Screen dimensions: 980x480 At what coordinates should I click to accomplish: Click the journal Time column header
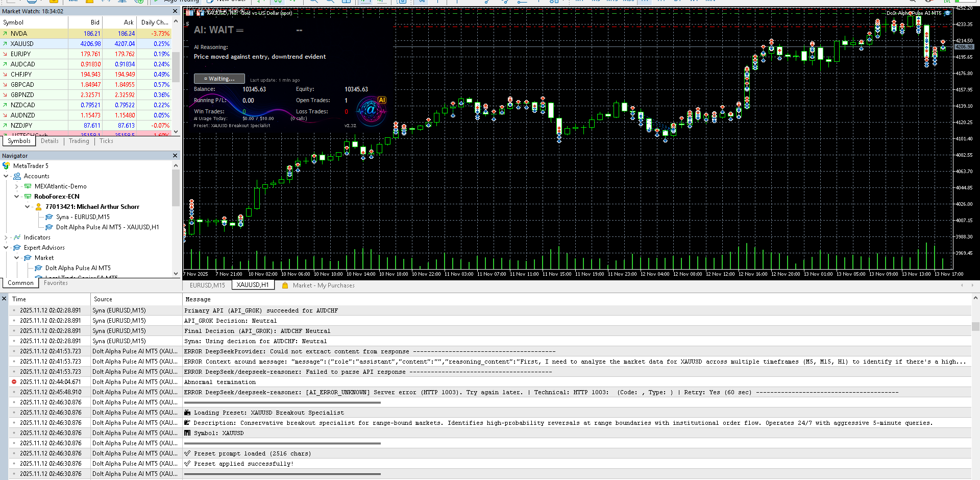pyautogui.click(x=50, y=299)
